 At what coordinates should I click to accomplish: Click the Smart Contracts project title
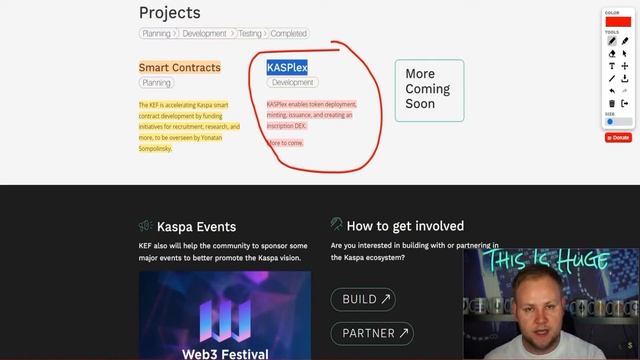point(180,67)
